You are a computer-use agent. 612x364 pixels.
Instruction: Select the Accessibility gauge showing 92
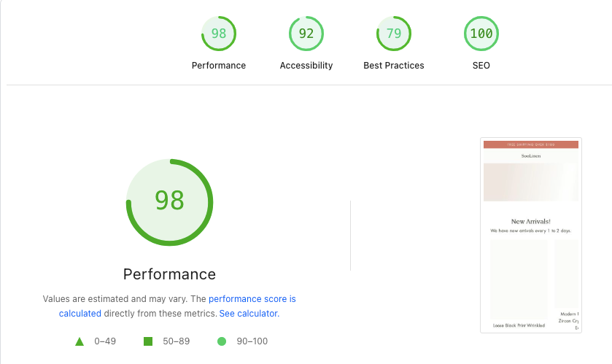[306, 34]
